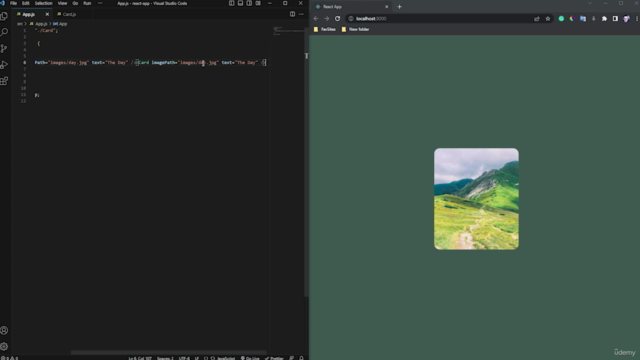Open the Selection menu
640x360 pixels.
(x=43, y=3)
